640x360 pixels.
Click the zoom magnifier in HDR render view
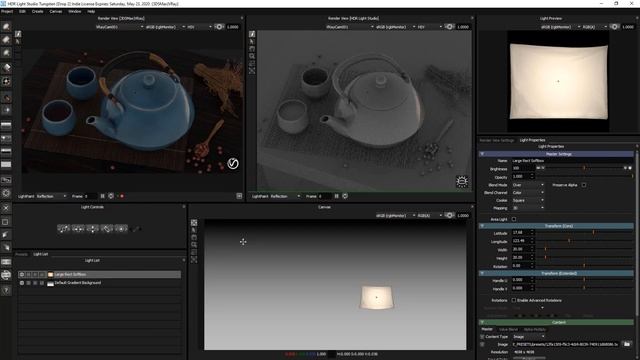click(252, 56)
